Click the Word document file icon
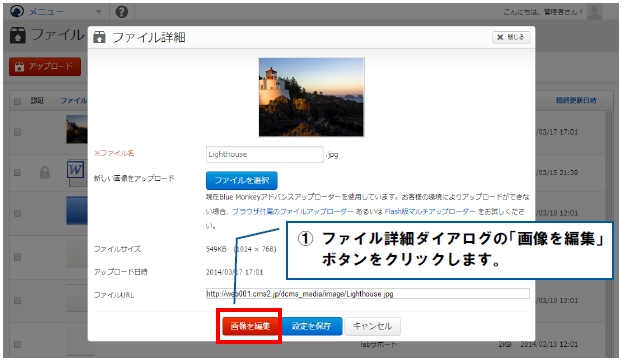622x362 pixels. coord(76,172)
